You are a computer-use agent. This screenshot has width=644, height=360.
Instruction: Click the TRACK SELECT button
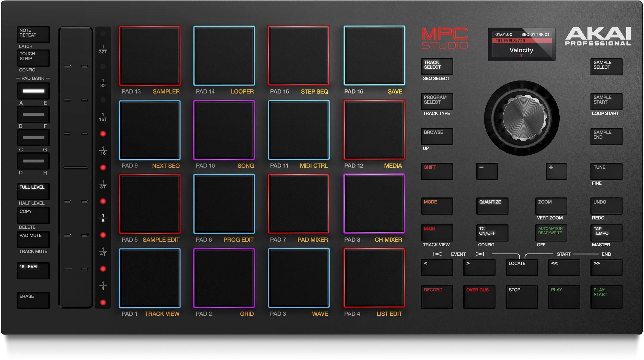click(x=437, y=67)
